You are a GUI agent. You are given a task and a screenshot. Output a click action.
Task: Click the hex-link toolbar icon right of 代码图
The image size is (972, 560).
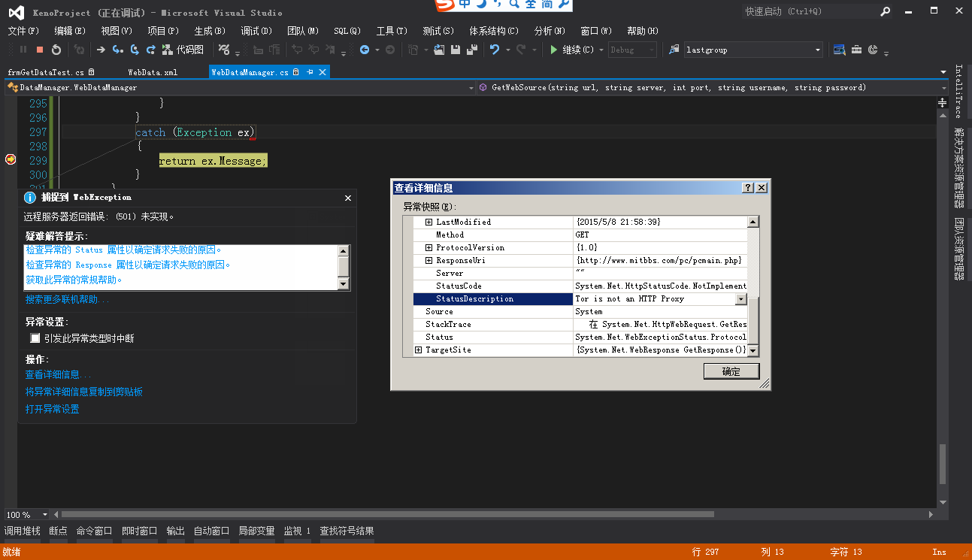(224, 50)
